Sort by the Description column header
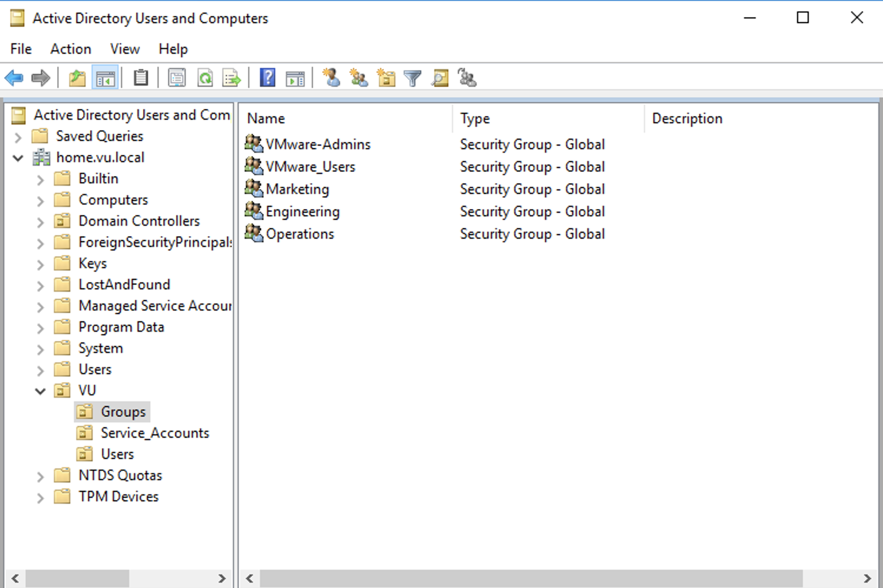 [760, 118]
